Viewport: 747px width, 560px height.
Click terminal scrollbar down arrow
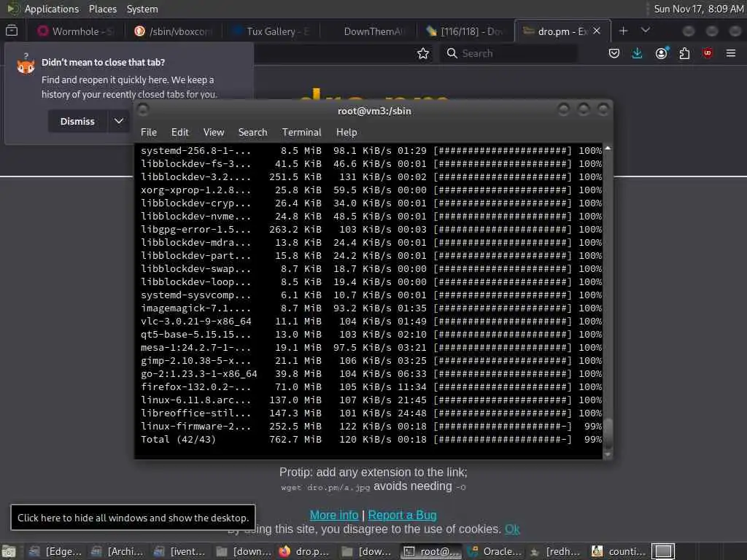point(608,455)
